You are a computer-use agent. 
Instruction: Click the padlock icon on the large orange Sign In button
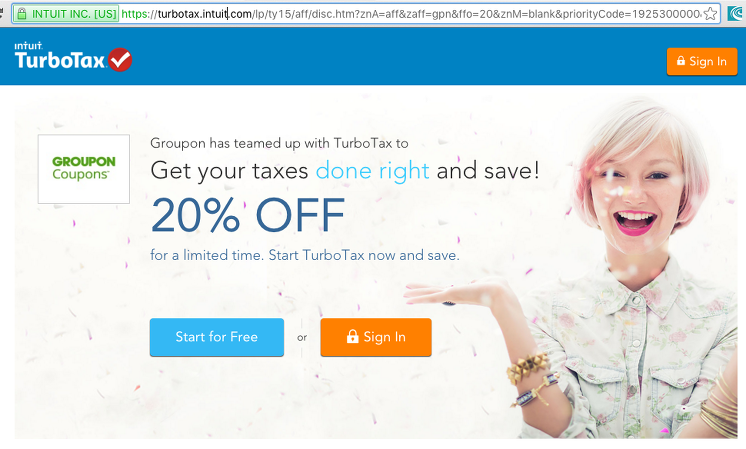352,336
